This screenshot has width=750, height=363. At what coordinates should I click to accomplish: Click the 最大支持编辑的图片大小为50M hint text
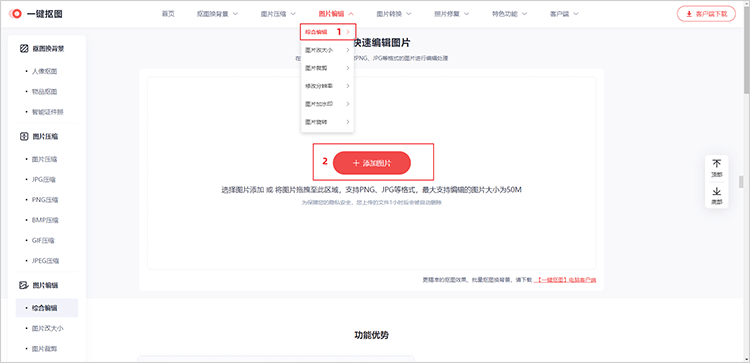tap(471, 190)
